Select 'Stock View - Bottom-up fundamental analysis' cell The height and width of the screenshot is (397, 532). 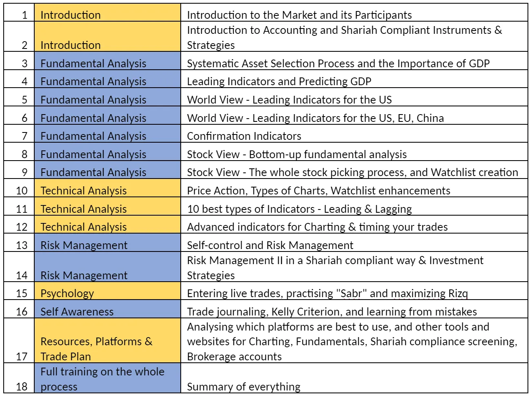(x=297, y=154)
